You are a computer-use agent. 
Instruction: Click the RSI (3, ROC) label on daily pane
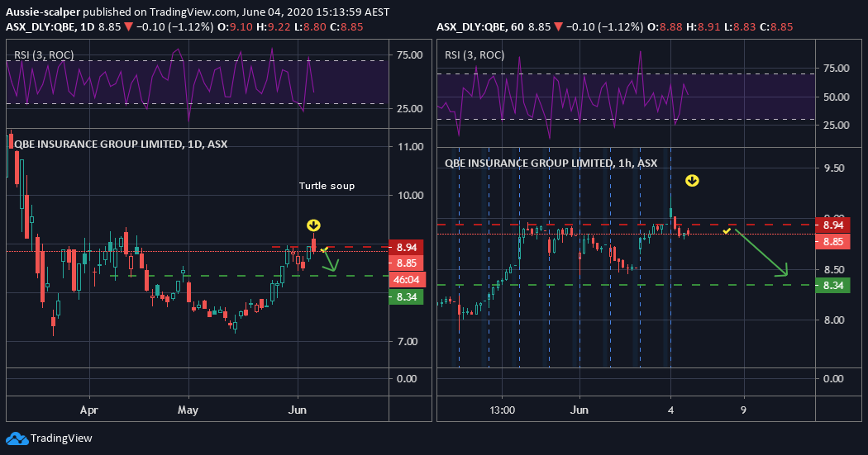(44, 55)
